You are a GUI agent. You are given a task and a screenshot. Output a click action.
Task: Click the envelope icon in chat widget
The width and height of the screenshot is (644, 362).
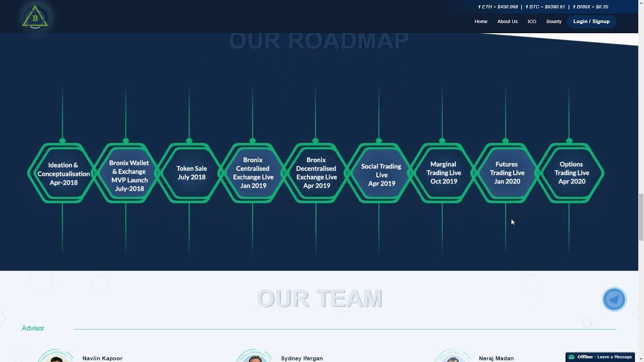571,357
